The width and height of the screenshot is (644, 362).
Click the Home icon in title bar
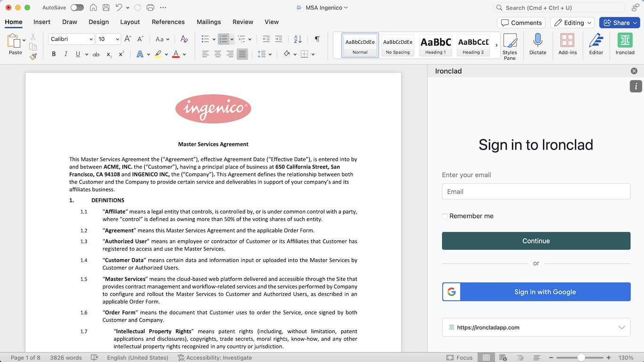click(x=93, y=8)
